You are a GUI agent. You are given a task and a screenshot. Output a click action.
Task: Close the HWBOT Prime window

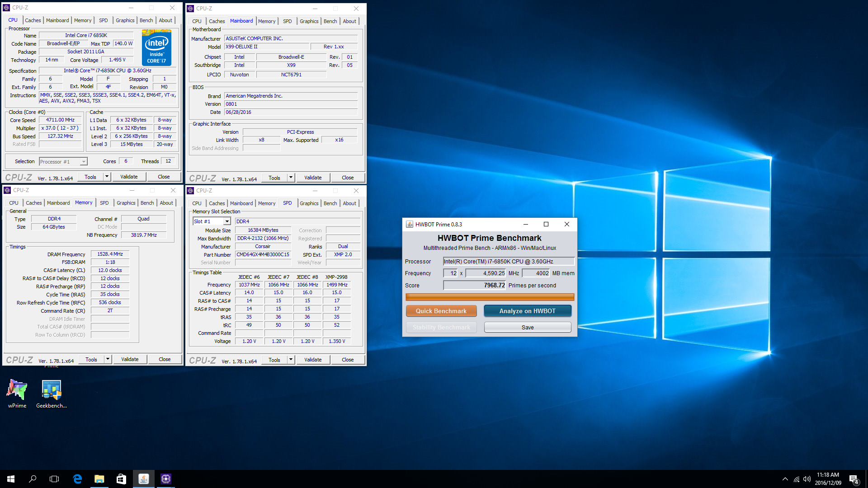pyautogui.click(x=567, y=224)
